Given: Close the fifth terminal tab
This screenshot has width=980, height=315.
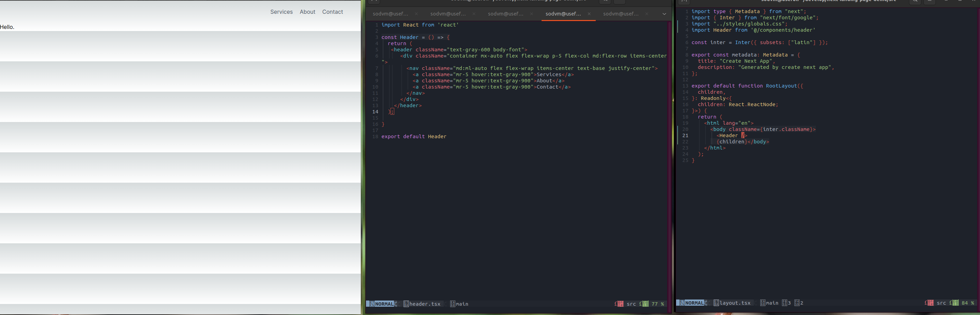Looking at the screenshot, I should (647, 14).
